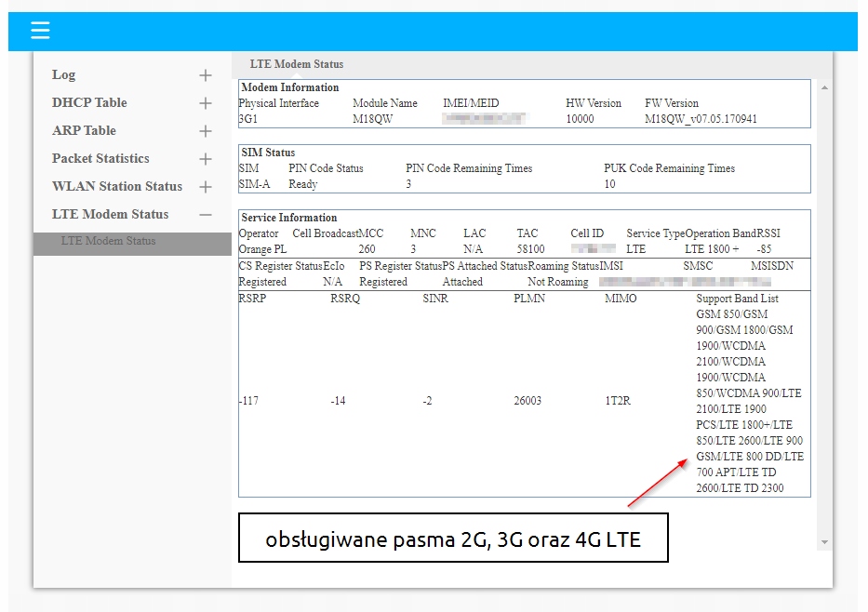Expand the Log section plus icon
Viewport: 868px width, 612px height.
(x=206, y=75)
